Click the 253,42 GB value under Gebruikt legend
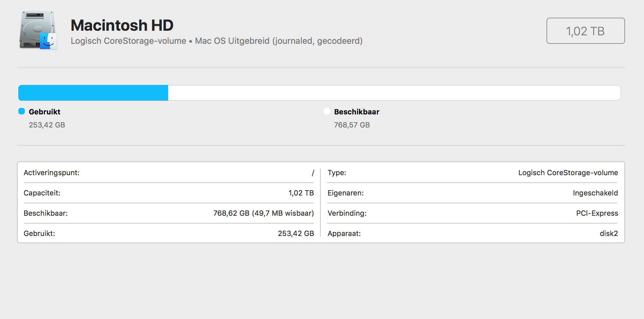Viewport: 644px width, 319px height. [x=47, y=125]
